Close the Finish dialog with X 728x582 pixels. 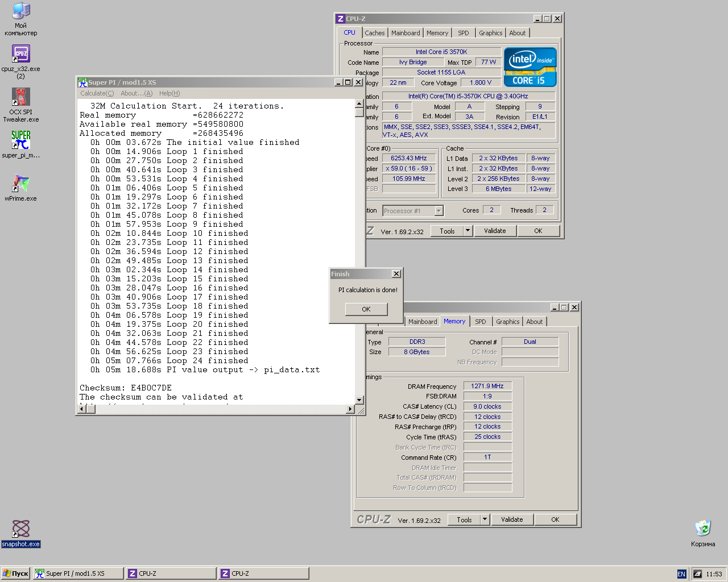pyautogui.click(x=396, y=274)
